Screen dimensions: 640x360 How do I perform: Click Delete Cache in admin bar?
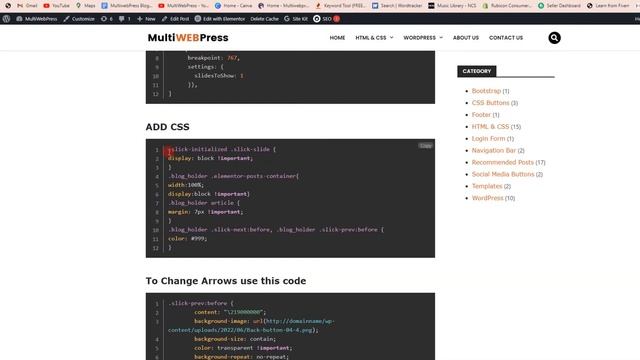tap(264, 19)
